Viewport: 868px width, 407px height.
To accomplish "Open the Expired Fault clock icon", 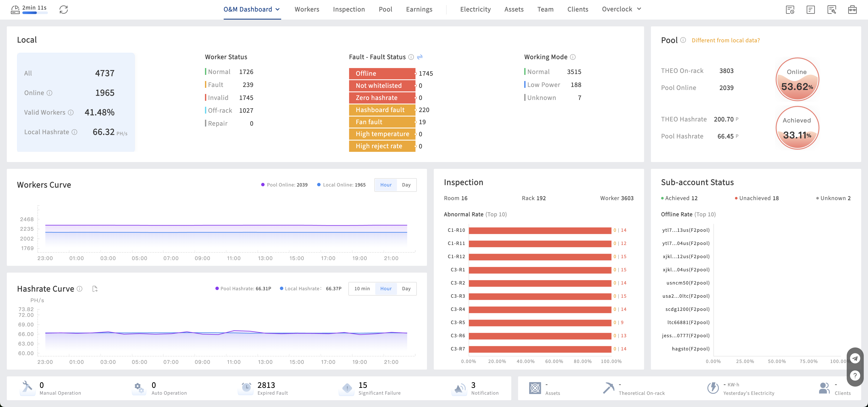I will [x=247, y=388].
